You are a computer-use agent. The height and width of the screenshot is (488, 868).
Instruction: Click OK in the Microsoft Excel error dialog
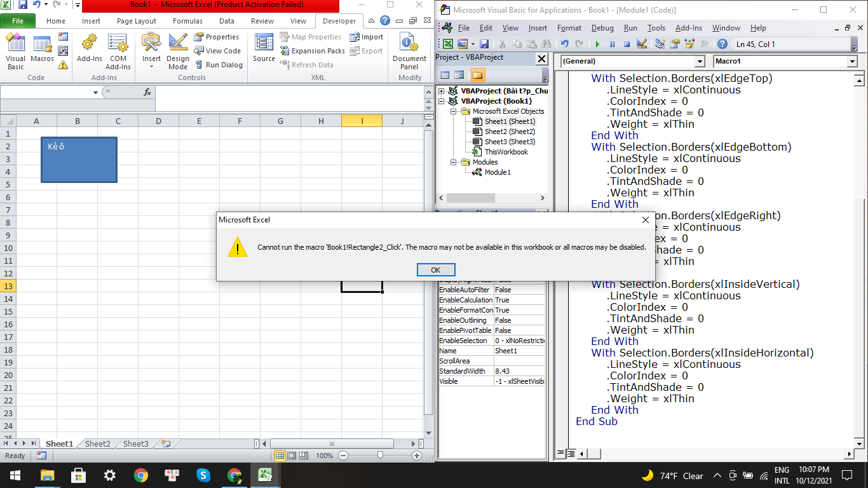click(x=436, y=270)
